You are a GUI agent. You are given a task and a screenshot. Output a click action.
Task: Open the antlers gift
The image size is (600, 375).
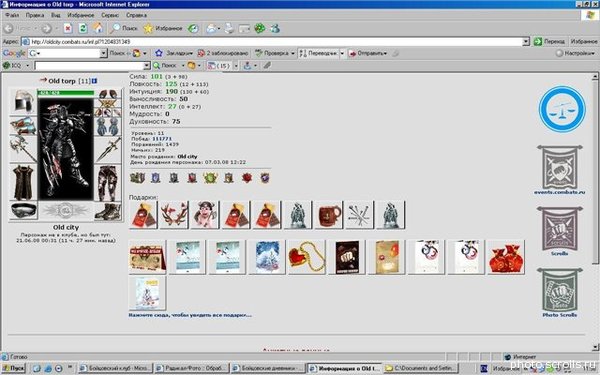tap(174, 215)
